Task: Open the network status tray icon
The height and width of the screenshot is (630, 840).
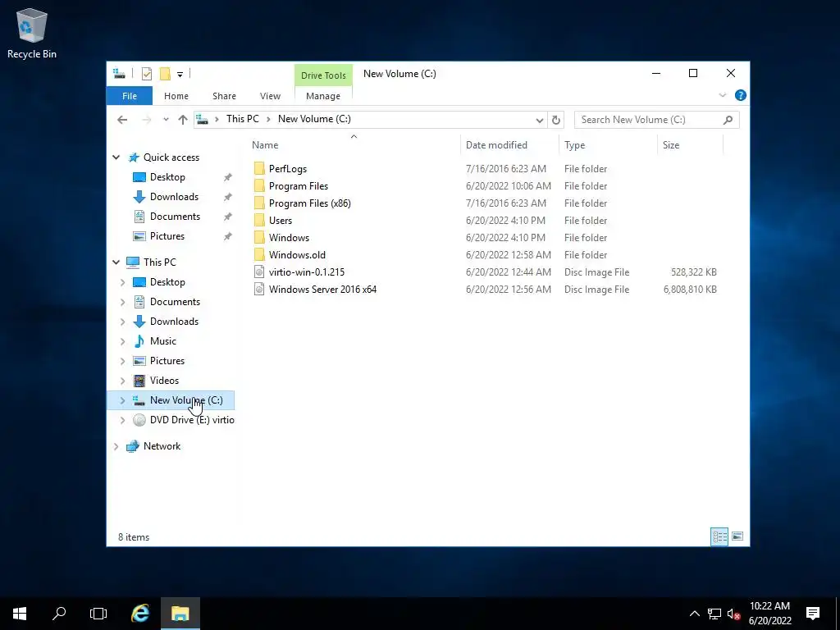Action: [714, 614]
